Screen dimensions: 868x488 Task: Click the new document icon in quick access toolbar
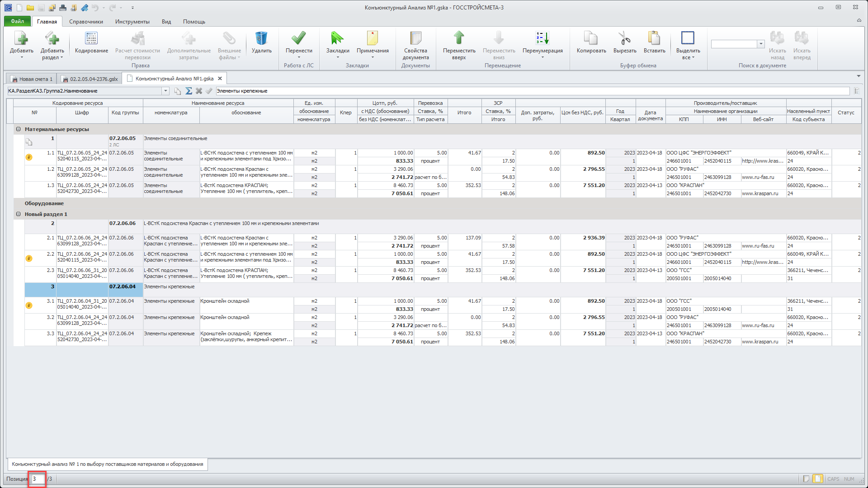pyautogui.click(x=19, y=8)
